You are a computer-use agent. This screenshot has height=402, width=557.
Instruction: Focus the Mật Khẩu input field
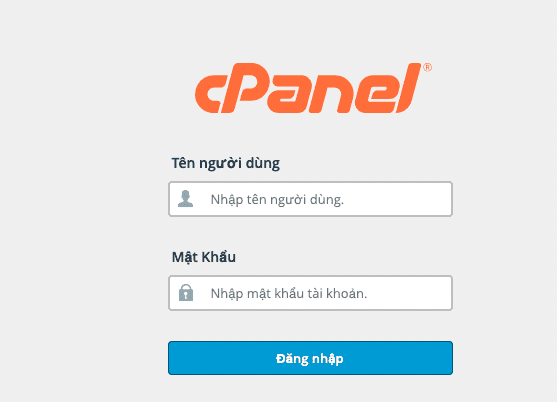pos(310,293)
